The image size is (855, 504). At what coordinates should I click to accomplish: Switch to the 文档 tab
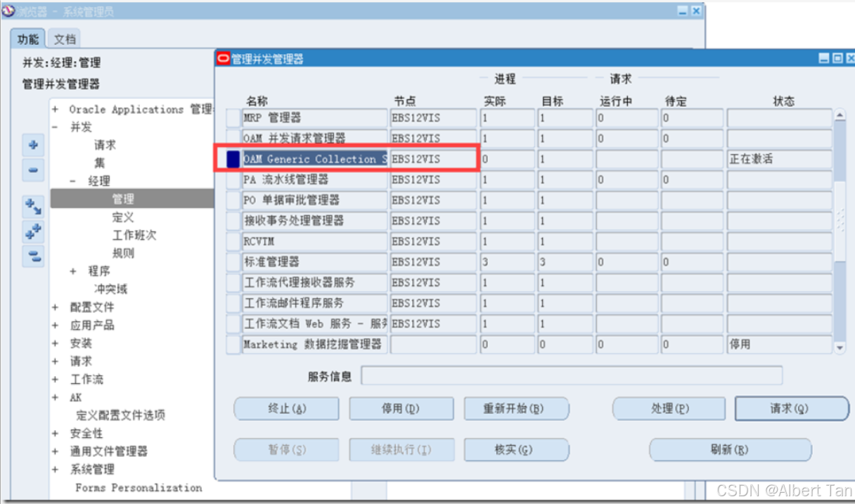point(65,39)
